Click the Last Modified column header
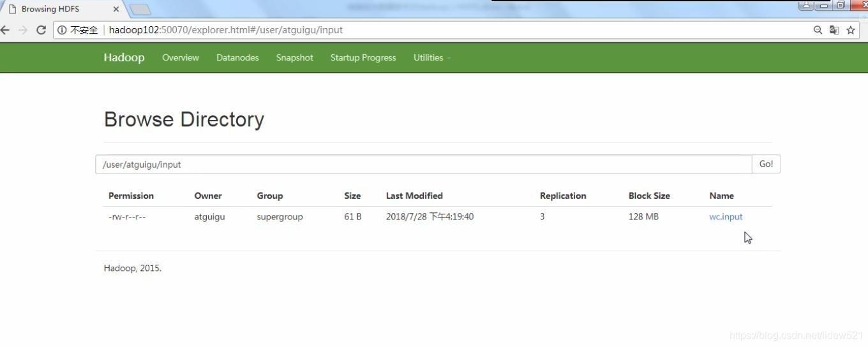The height and width of the screenshot is (347, 868). (x=414, y=196)
